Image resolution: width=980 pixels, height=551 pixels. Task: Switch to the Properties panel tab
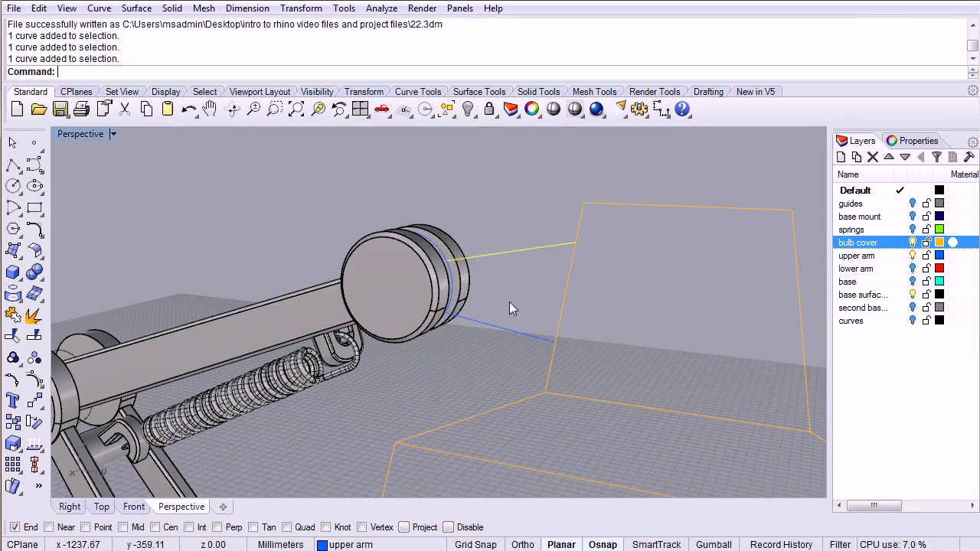(912, 141)
